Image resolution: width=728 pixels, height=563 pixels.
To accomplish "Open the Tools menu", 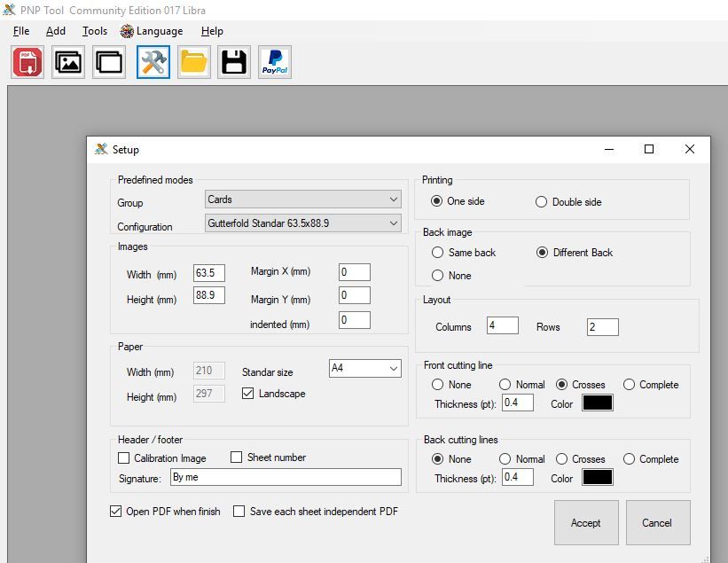I will tap(95, 31).
